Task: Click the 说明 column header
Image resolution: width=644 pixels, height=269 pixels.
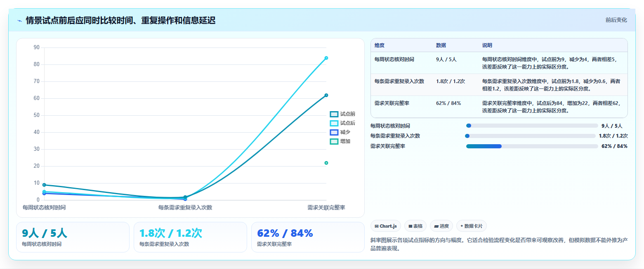Action: [x=487, y=45]
